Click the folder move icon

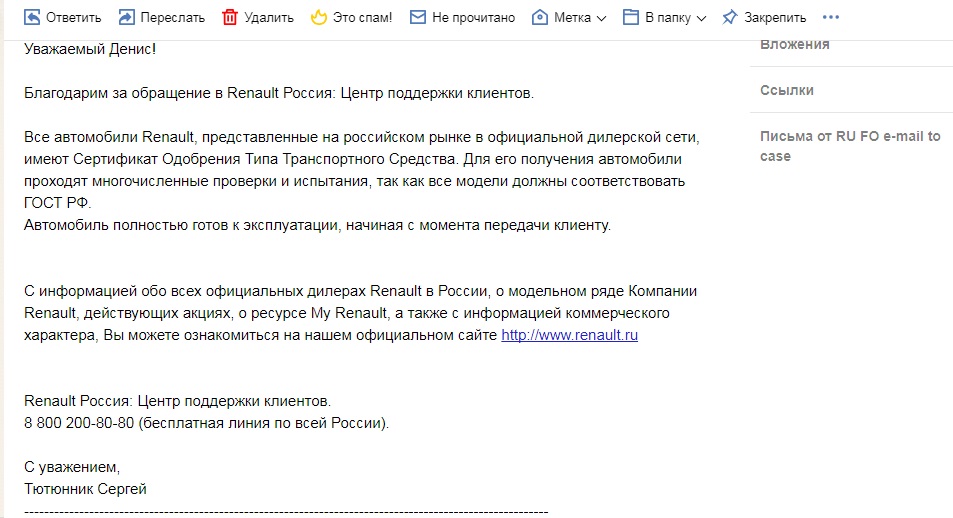(631, 17)
